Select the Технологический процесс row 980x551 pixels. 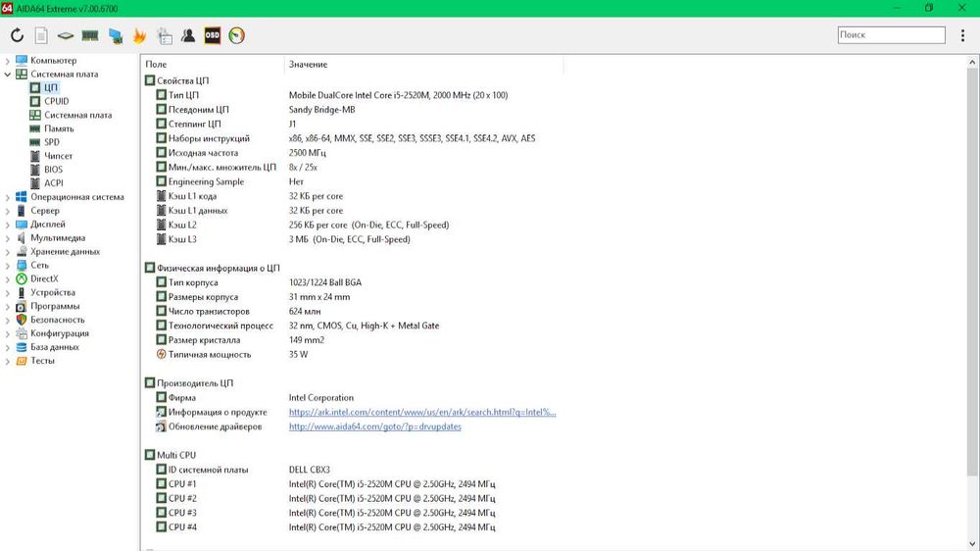(353, 326)
